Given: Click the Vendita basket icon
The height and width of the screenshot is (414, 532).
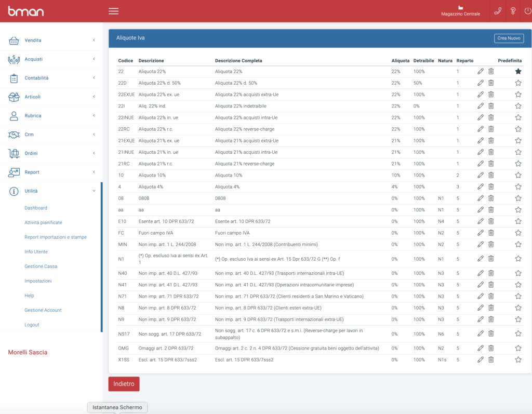Looking at the screenshot, I should tap(14, 41).
